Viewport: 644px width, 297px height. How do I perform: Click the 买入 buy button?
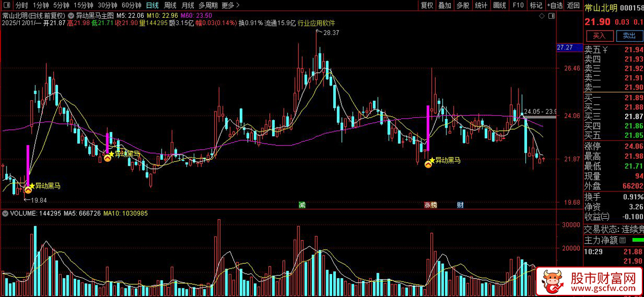point(599,36)
